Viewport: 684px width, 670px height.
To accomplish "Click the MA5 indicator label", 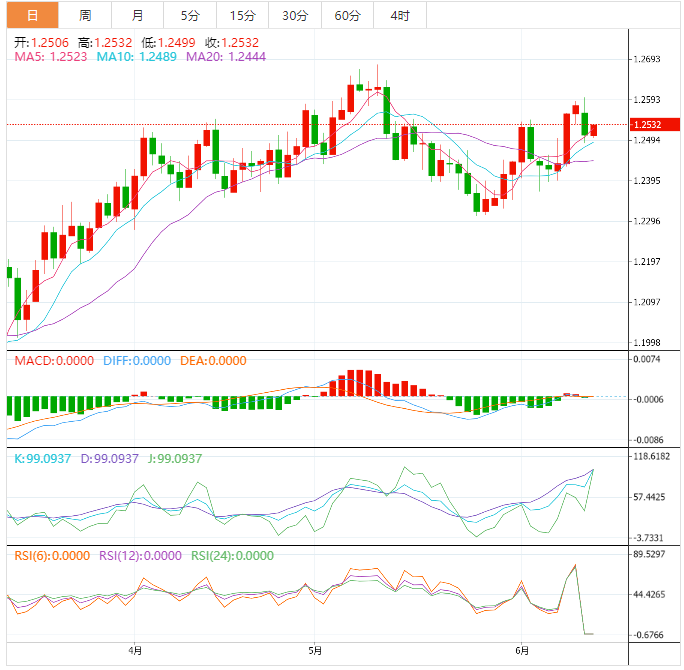I will pos(51,57).
